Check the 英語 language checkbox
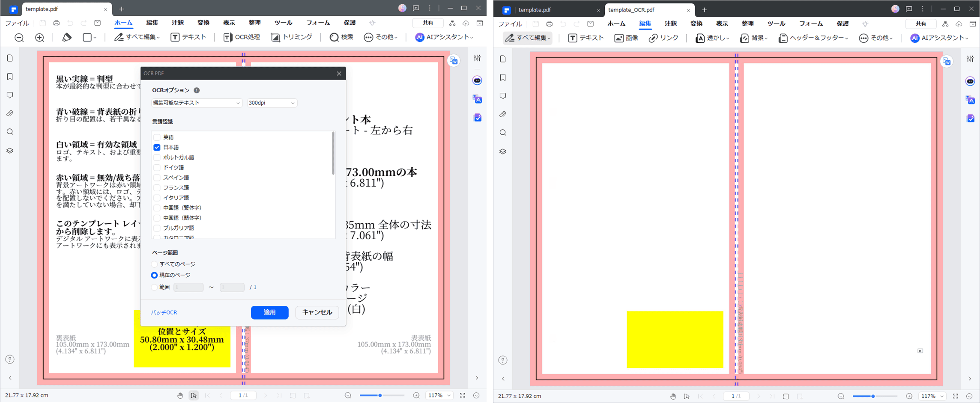980x403 pixels. [x=157, y=137]
